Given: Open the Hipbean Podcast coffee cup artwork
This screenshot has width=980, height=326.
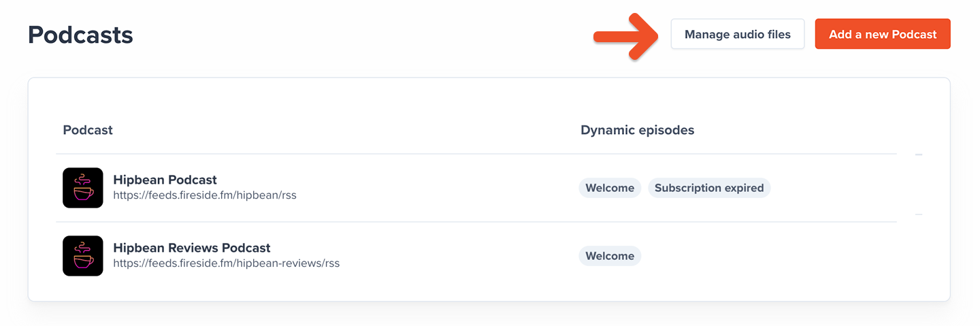Looking at the screenshot, I should pyautogui.click(x=83, y=188).
